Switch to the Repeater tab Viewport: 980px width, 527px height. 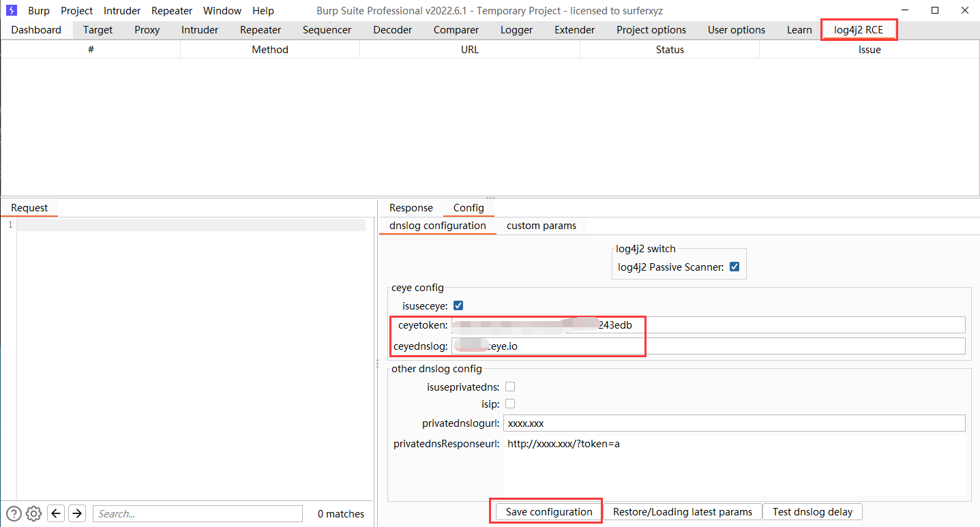click(x=261, y=30)
